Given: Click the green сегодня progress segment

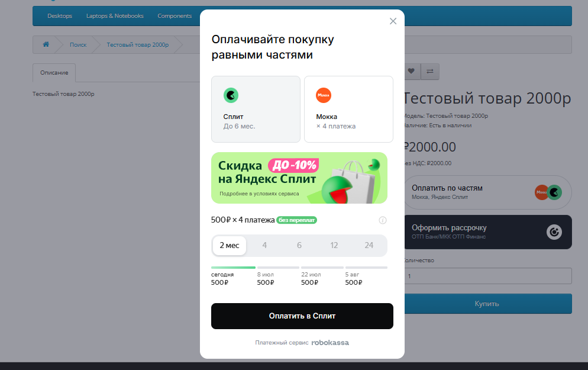Looking at the screenshot, I should [233, 268].
